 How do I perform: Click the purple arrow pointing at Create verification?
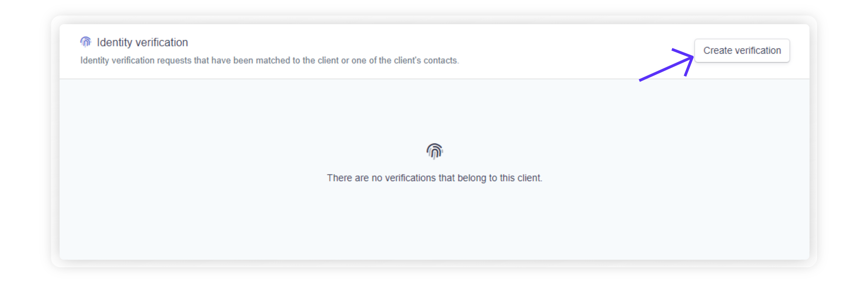tap(666, 65)
